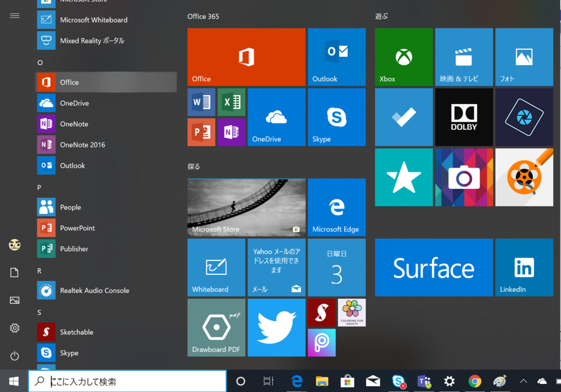
Task: Jump via letter P section header
Action: [39, 187]
